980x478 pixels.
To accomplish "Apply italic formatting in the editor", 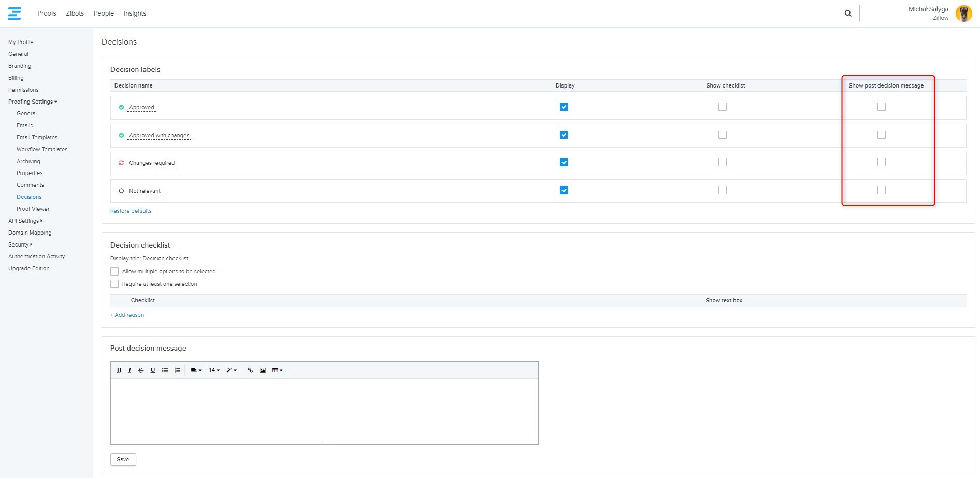I will pyautogui.click(x=129, y=370).
